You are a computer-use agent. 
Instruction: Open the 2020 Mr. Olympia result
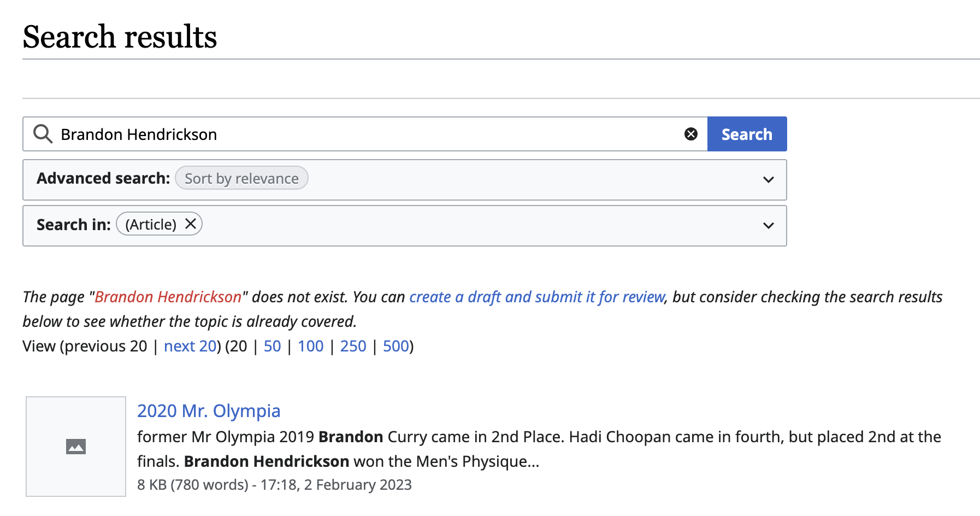coord(209,411)
